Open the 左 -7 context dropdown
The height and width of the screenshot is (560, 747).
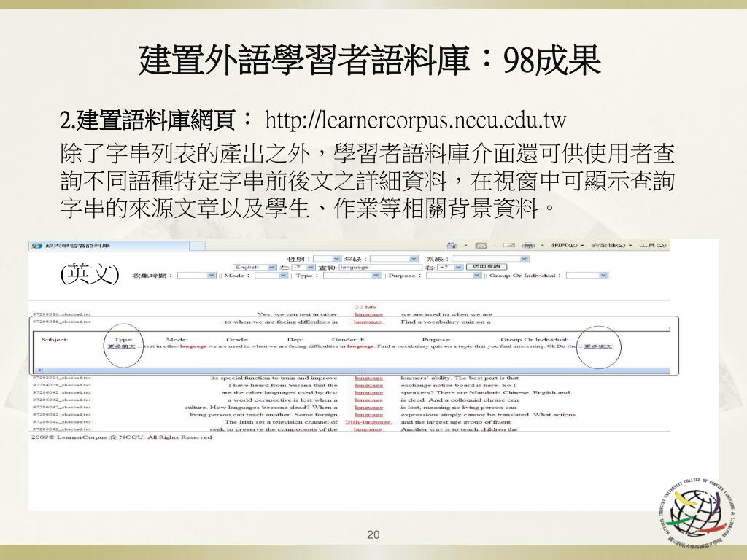click(x=303, y=268)
